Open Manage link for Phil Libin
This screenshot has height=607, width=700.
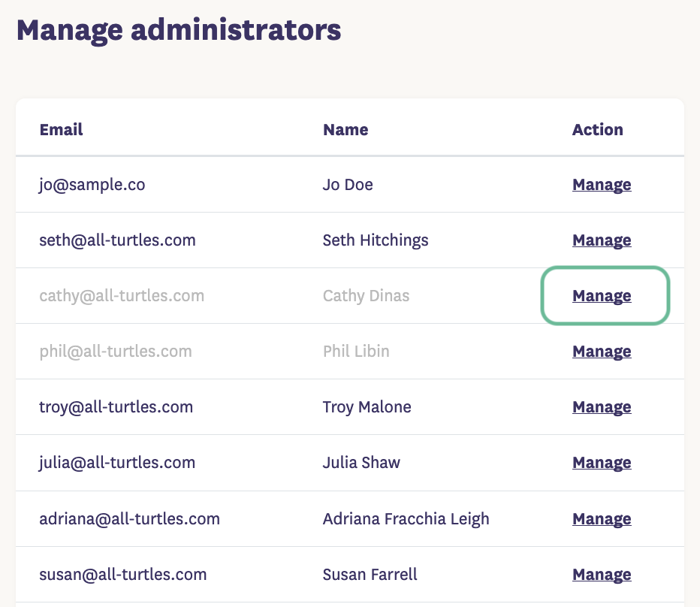click(x=602, y=352)
